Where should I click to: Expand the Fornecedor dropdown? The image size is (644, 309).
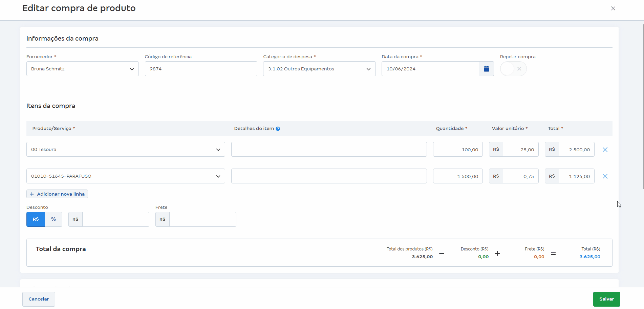tap(82, 69)
